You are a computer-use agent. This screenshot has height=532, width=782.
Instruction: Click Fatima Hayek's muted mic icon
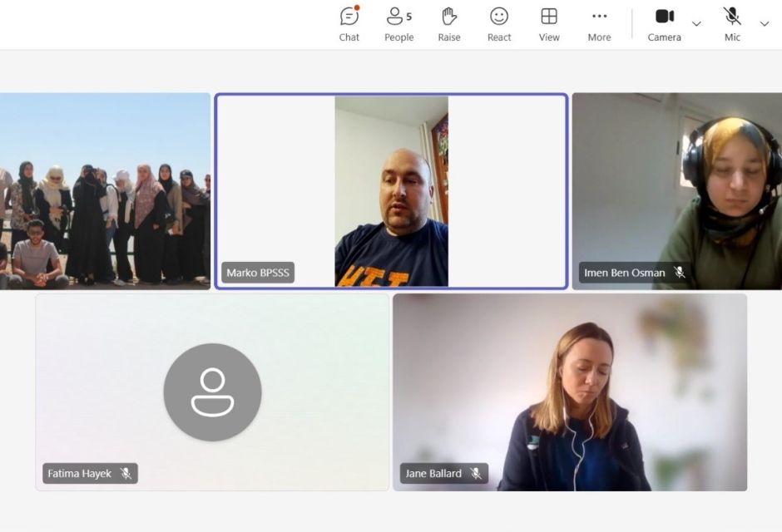126,474
